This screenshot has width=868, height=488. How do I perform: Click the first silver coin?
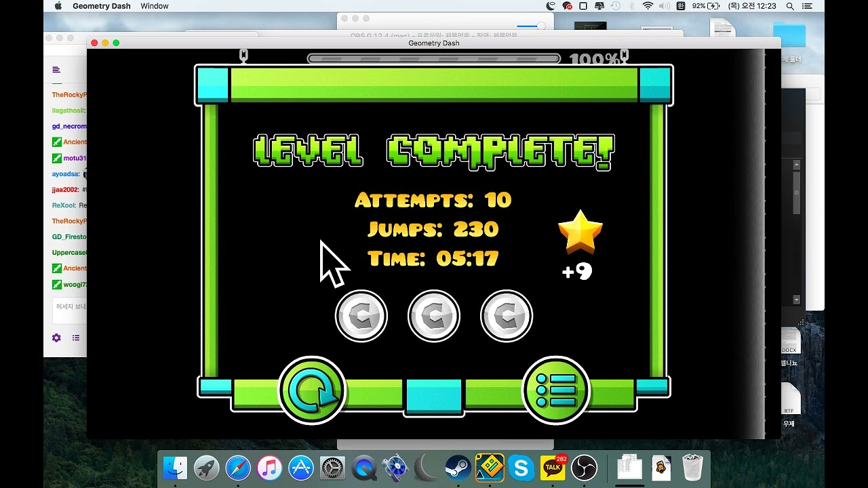[x=361, y=316]
